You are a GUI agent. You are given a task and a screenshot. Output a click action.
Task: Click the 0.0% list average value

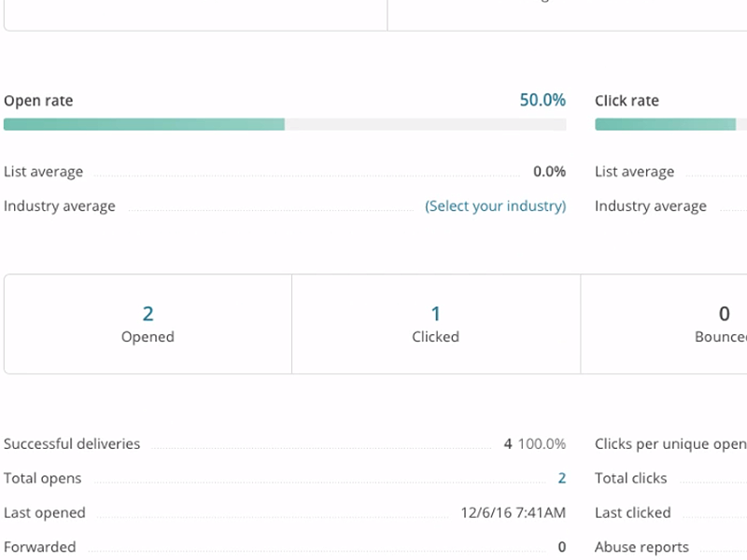549,172
